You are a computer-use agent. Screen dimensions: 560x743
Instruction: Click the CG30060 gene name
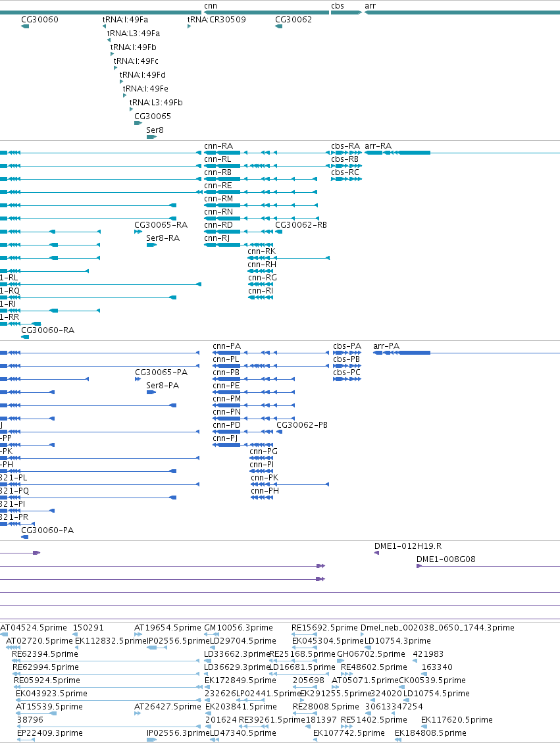(x=39, y=20)
